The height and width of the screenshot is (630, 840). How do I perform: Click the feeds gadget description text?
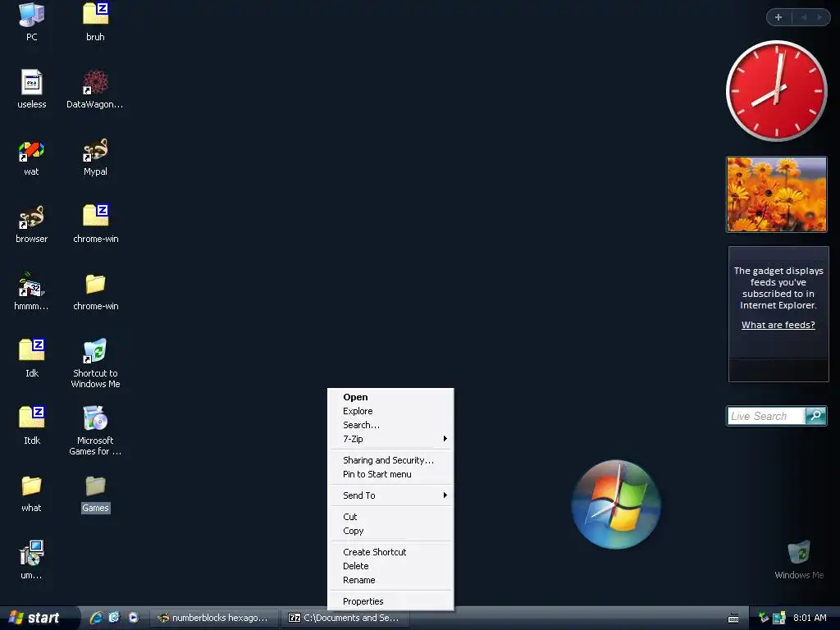click(x=778, y=288)
